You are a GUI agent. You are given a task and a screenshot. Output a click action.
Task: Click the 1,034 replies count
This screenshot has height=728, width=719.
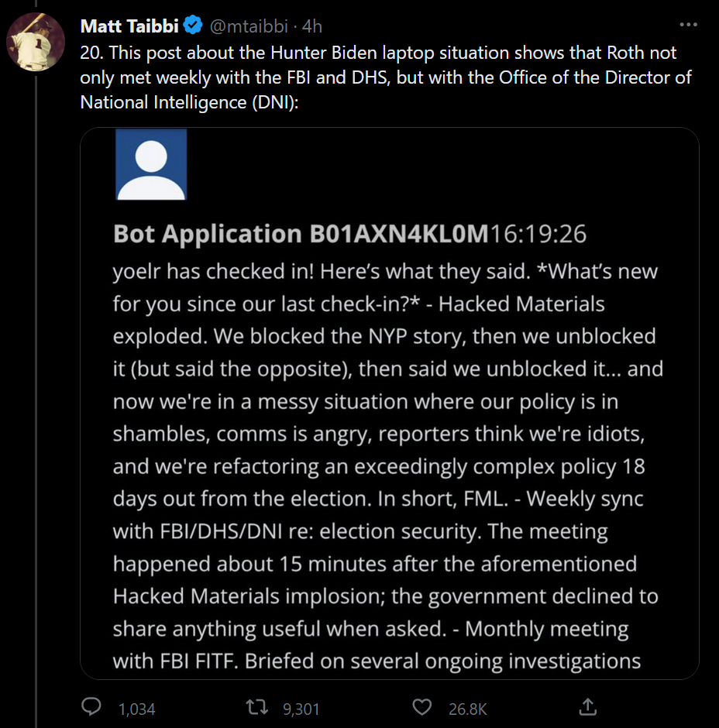pyautogui.click(x=137, y=709)
